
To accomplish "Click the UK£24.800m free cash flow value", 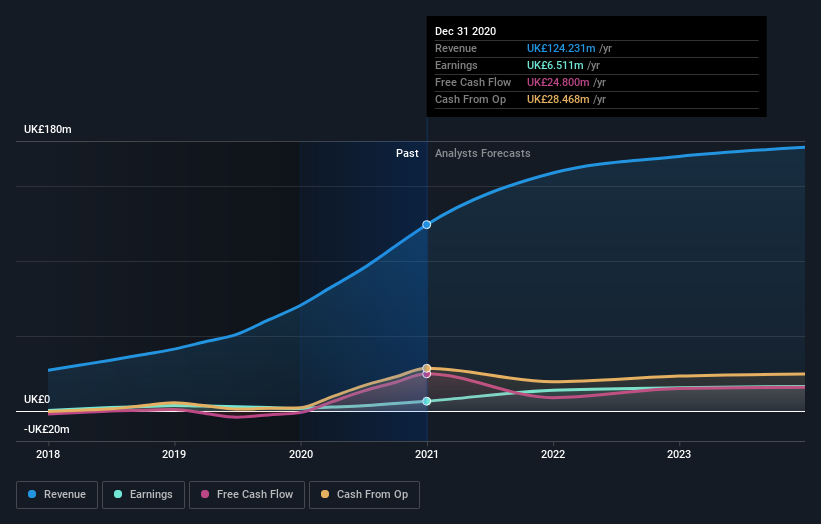I will click(x=558, y=82).
